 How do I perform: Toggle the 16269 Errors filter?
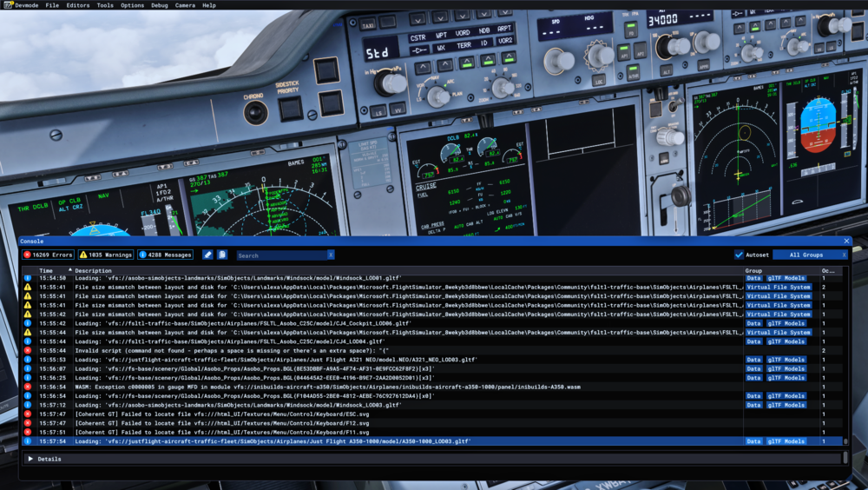pos(49,255)
